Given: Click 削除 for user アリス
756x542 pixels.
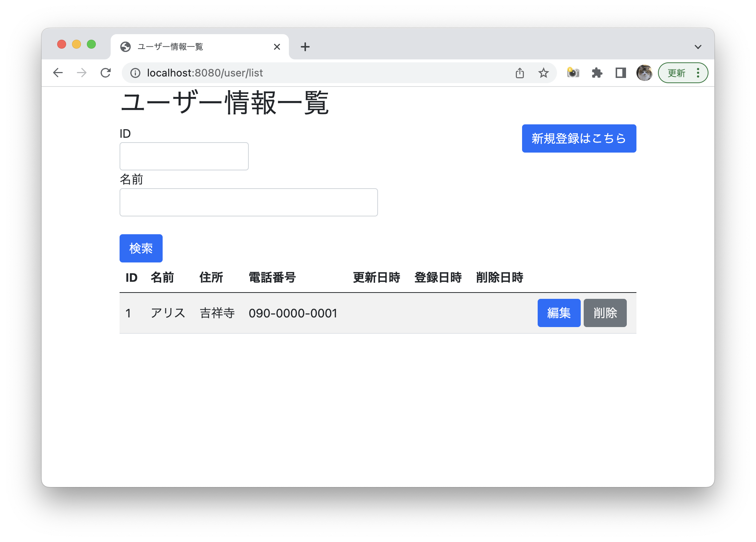Looking at the screenshot, I should [605, 313].
